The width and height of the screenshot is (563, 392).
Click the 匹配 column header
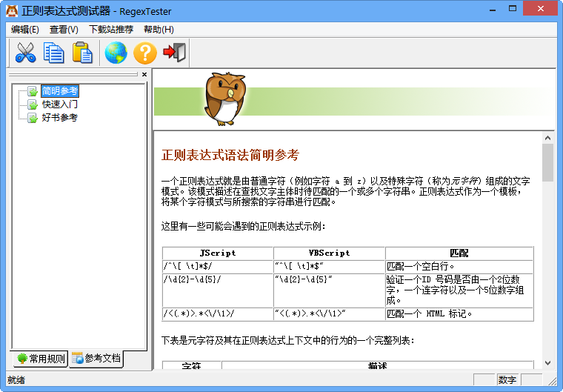[x=459, y=253]
